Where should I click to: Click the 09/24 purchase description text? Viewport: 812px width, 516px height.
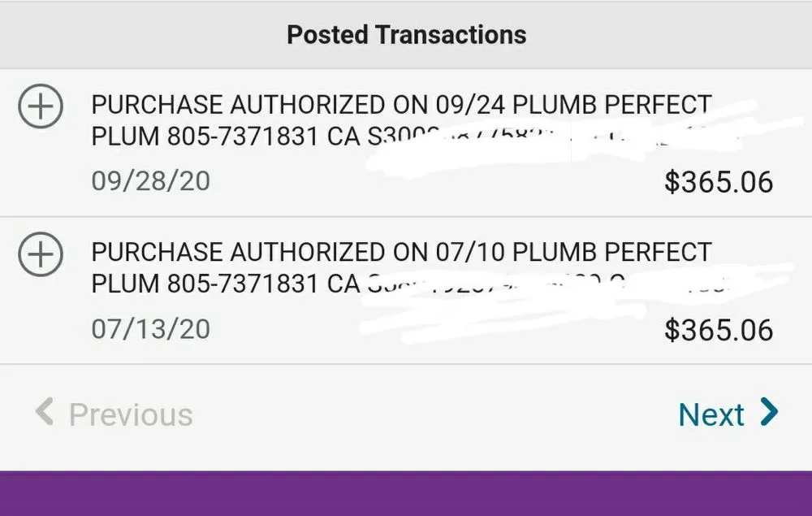coord(401,104)
